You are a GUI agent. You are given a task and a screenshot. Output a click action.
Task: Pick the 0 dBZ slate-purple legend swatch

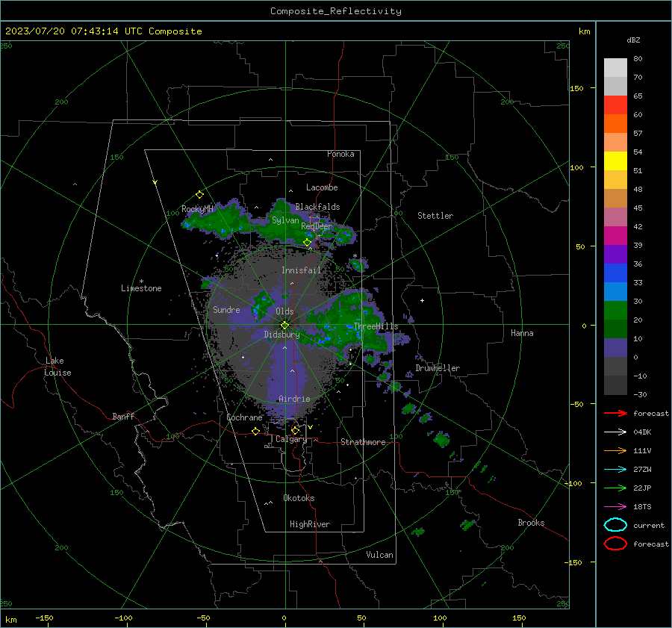click(x=615, y=348)
